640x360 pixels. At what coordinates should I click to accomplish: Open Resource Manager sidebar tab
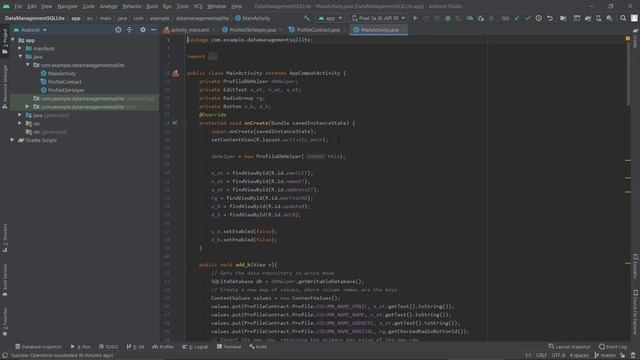4,86
